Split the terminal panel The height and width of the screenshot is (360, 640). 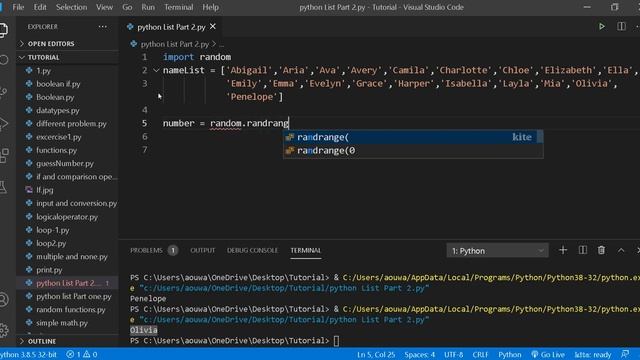tap(583, 250)
